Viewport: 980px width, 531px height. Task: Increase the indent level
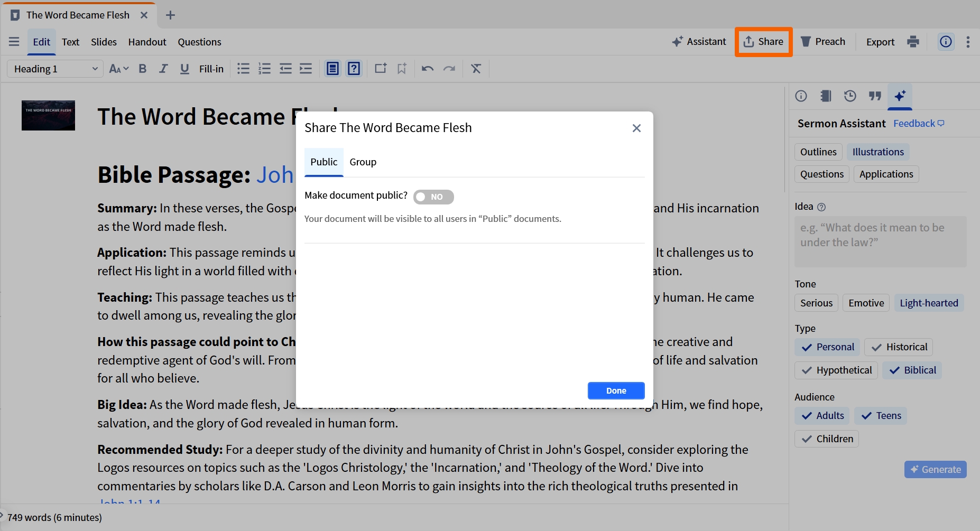pos(306,69)
